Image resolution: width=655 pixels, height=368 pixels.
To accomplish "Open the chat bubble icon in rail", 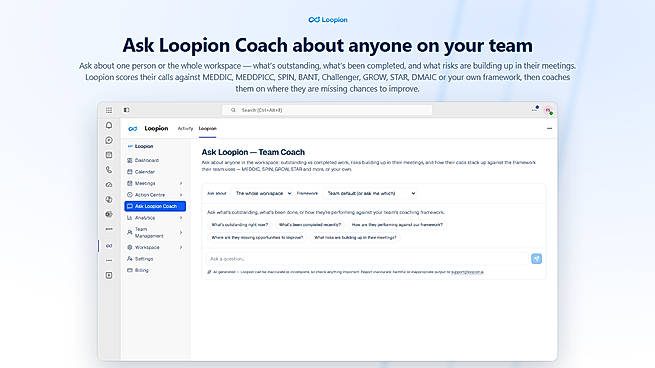I will click(x=109, y=140).
